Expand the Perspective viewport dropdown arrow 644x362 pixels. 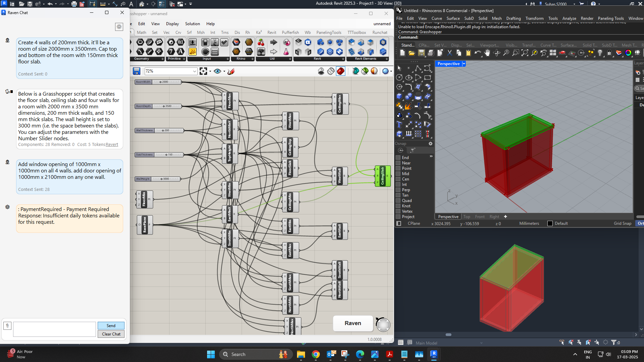[x=464, y=64]
